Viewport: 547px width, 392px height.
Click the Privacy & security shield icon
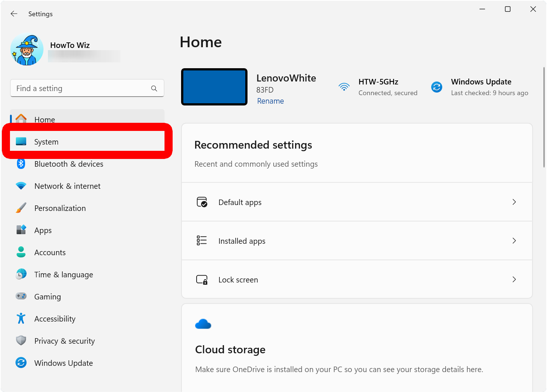click(21, 340)
